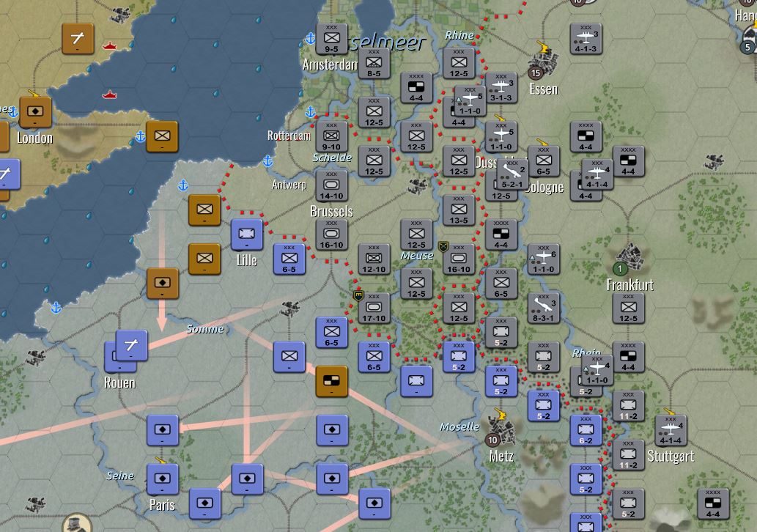This screenshot has width=757, height=532.
Task: Click the Essen city label
Action: click(x=544, y=89)
